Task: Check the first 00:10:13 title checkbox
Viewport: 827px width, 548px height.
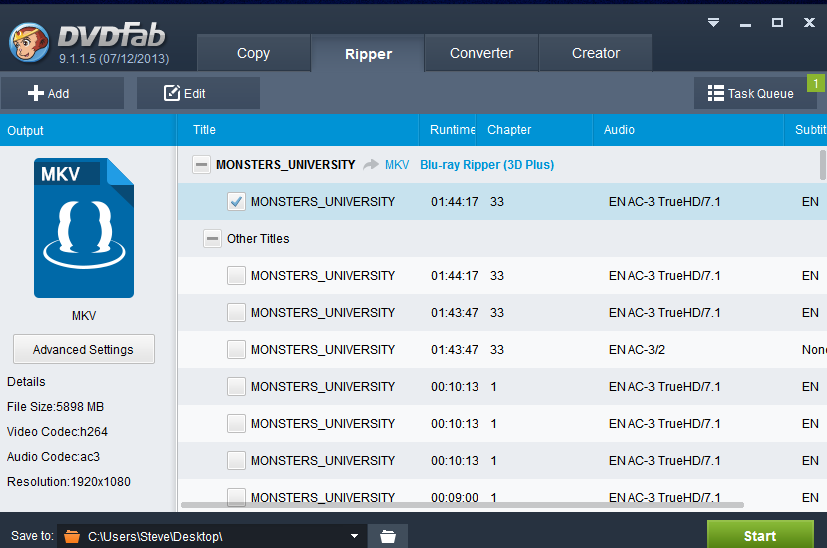Action: coord(236,387)
